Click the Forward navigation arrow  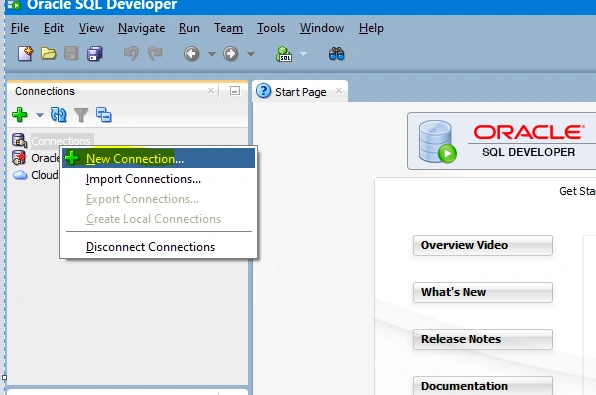tap(230, 54)
